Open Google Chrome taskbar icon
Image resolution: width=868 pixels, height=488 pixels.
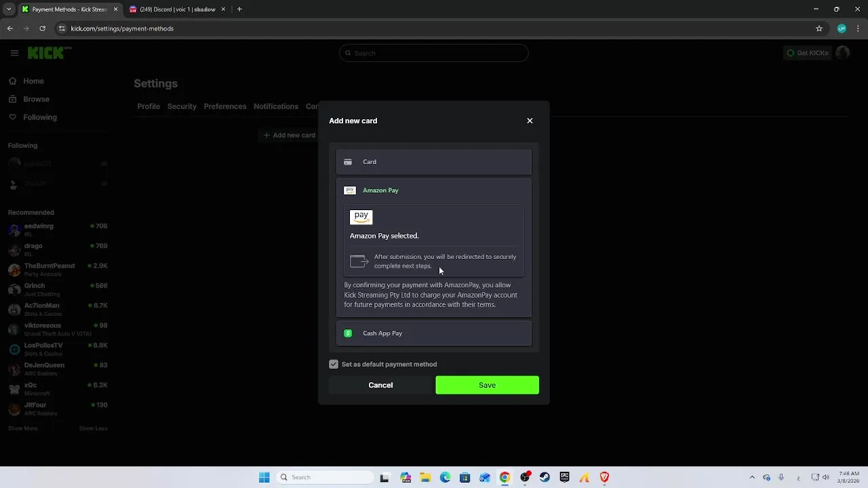click(505, 477)
